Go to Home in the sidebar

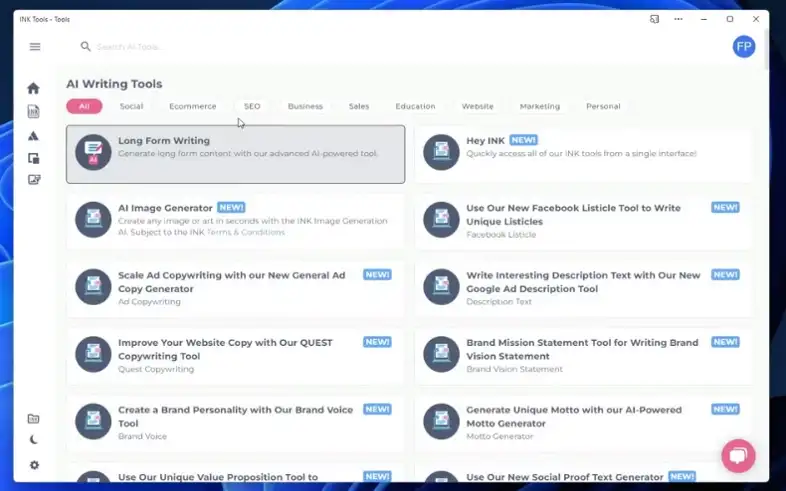tap(34, 88)
